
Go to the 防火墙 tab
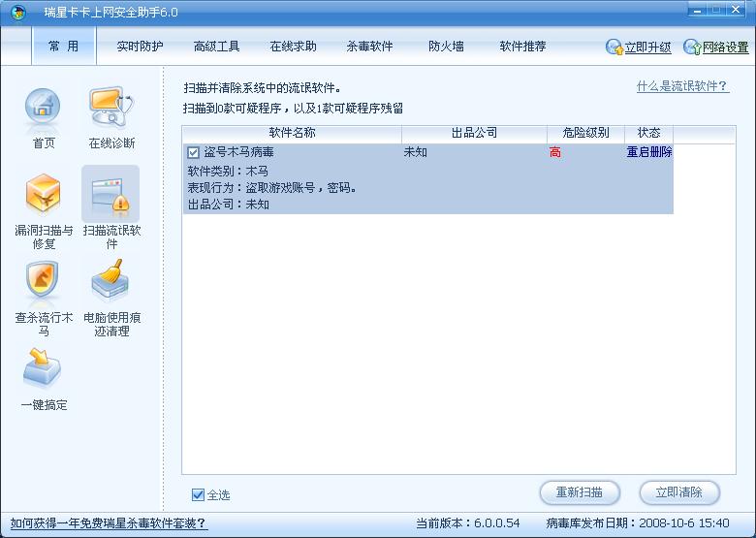click(x=446, y=47)
